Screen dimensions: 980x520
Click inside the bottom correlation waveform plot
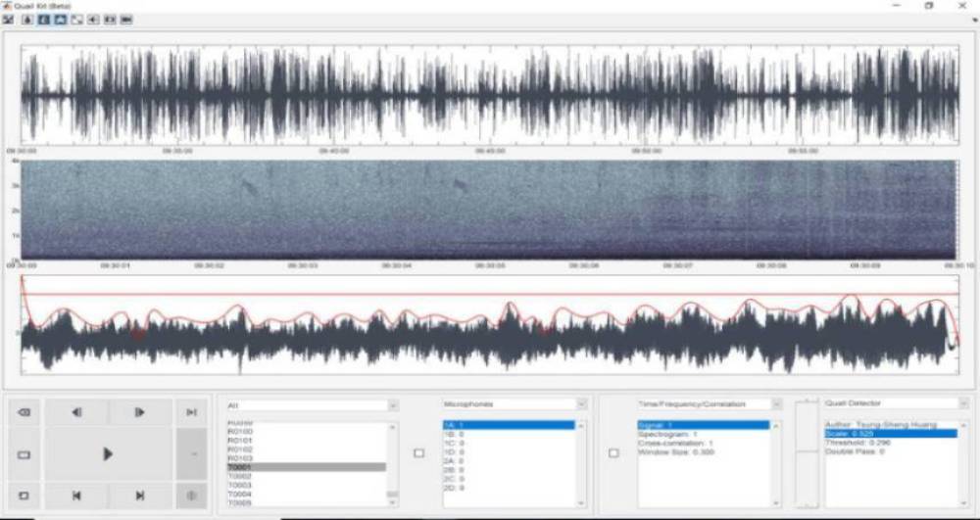point(490,324)
